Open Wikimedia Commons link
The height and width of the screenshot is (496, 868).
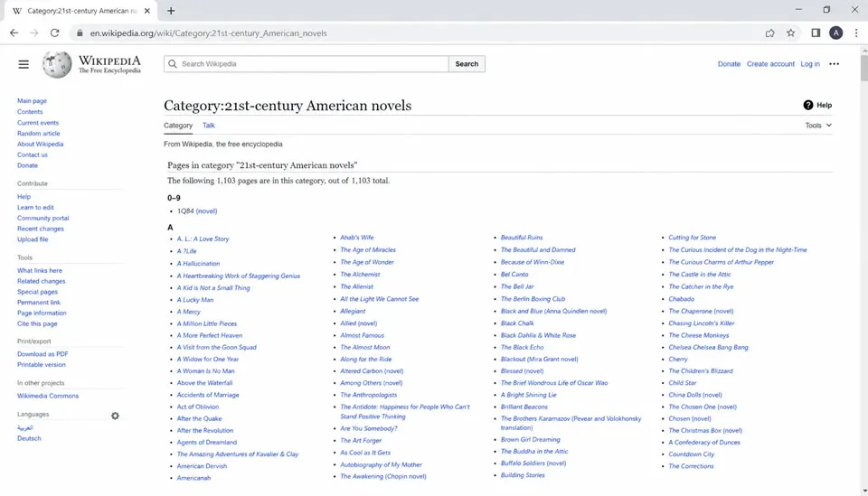(48, 396)
